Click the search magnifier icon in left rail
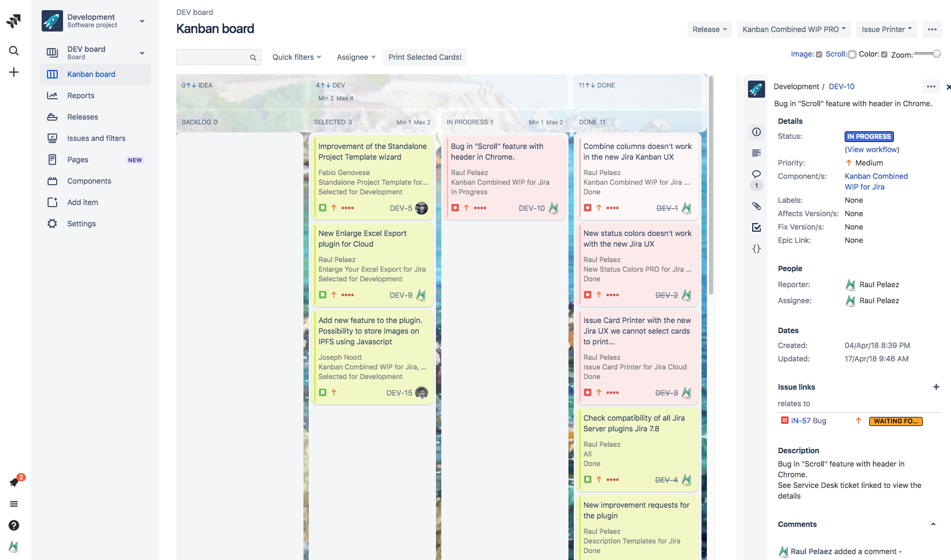 coord(14,51)
